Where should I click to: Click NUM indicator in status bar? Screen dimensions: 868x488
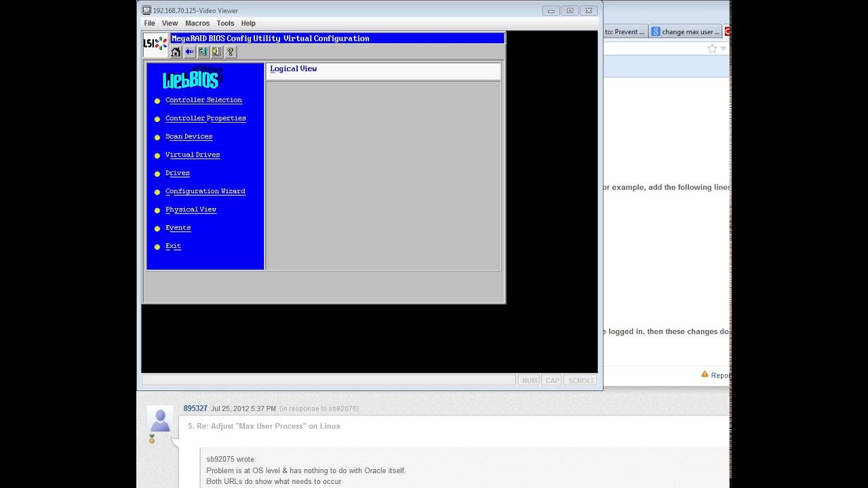[530, 380]
